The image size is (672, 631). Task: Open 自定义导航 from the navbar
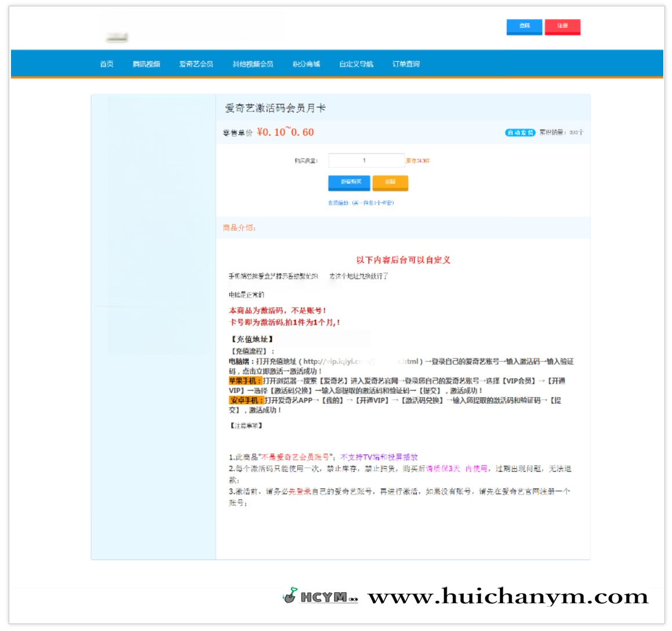[355, 64]
